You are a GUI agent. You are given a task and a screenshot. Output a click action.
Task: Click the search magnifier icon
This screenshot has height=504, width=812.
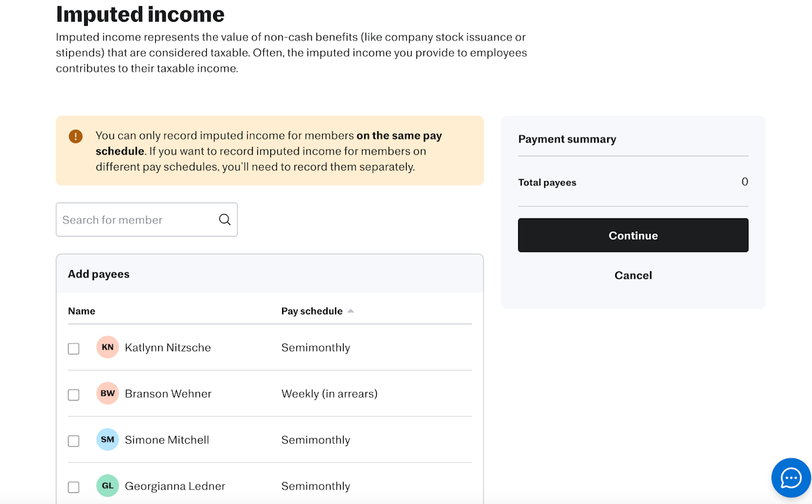click(225, 220)
